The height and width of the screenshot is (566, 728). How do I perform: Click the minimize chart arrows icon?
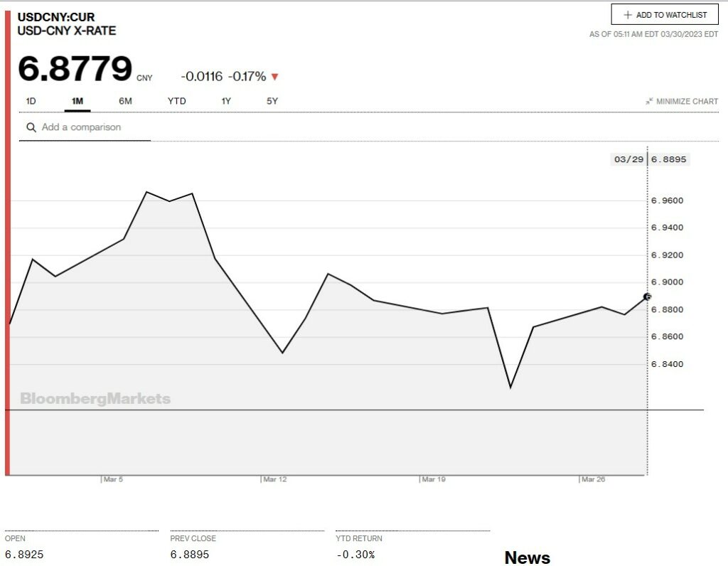tap(649, 102)
